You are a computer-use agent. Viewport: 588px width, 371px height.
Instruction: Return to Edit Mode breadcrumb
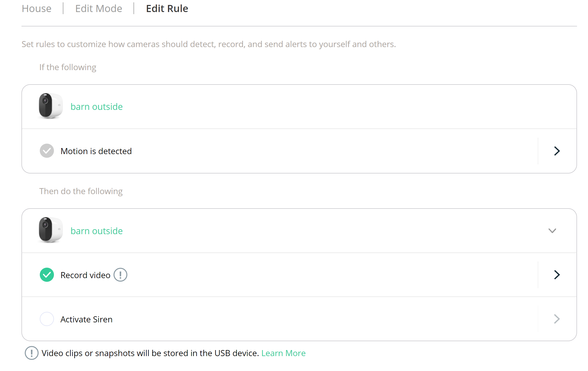click(x=99, y=9)
